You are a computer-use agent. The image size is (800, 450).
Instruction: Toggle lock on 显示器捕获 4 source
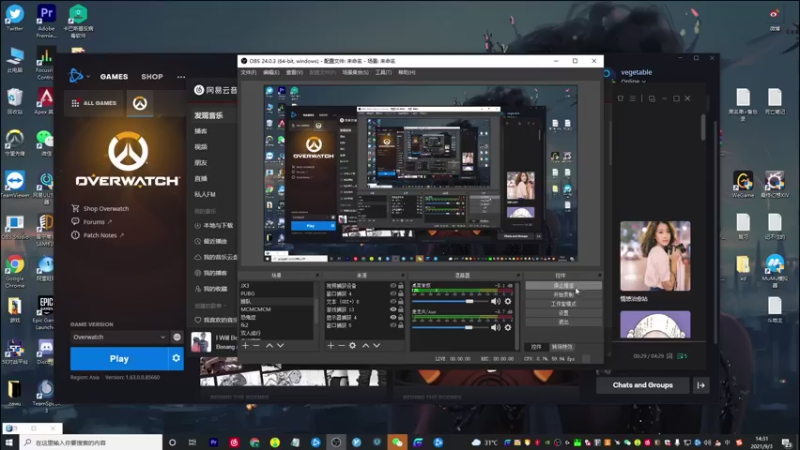(401, 317)
